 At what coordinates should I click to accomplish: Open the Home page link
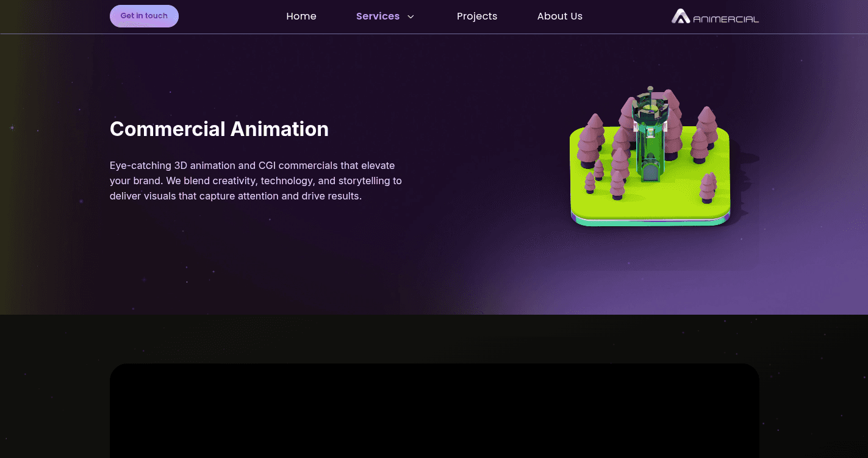pos(301,16)
